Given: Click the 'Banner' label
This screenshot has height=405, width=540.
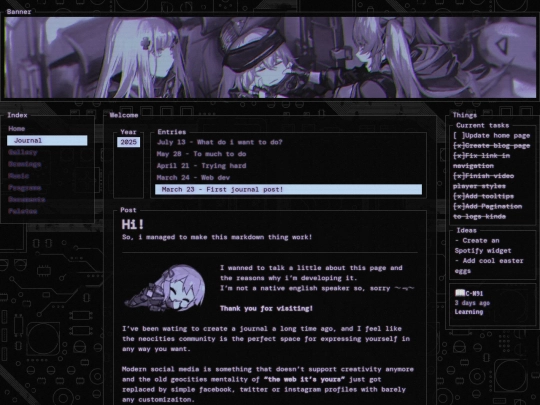Looking at the screenshot, I should click(19, 12).
